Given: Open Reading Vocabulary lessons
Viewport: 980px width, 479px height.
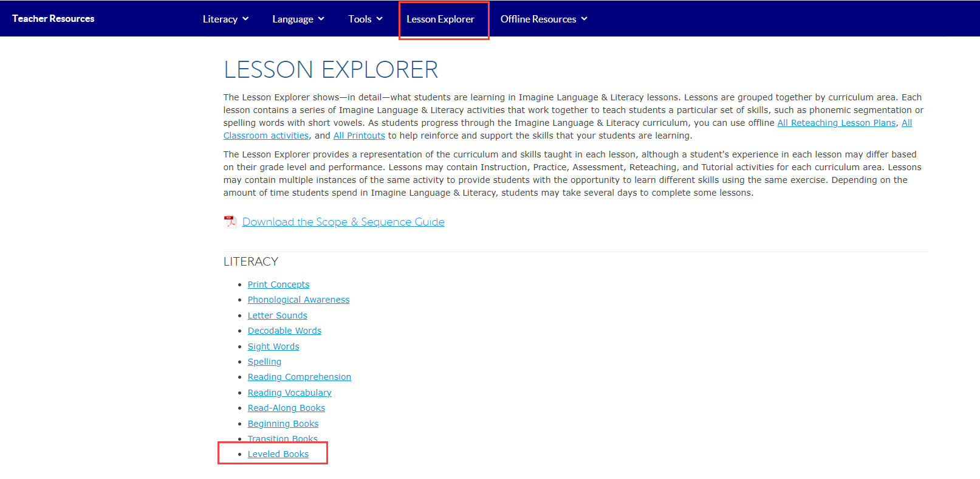Looking at the screenshot, I should pyautogui.click(x=289, y=393).
